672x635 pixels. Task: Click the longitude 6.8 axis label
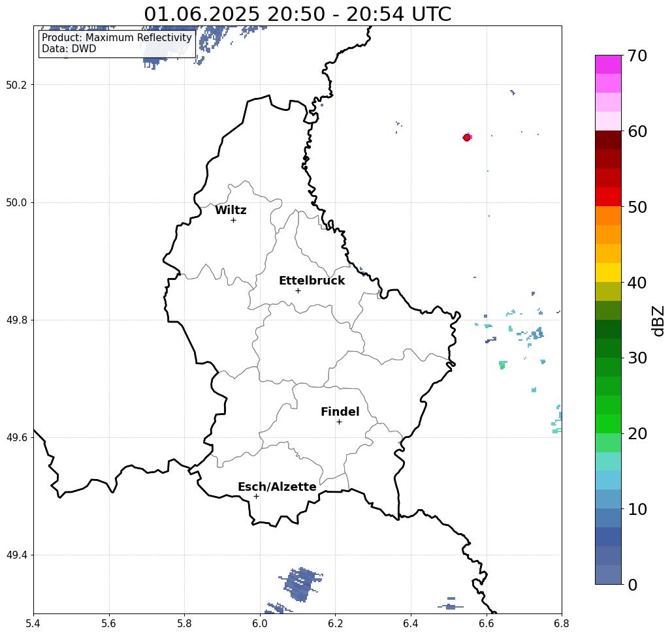tap(562, 623)
